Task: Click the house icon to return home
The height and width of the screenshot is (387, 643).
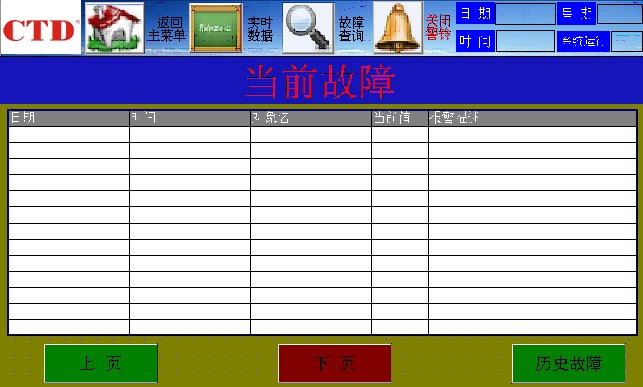Action: click(115, 27)
